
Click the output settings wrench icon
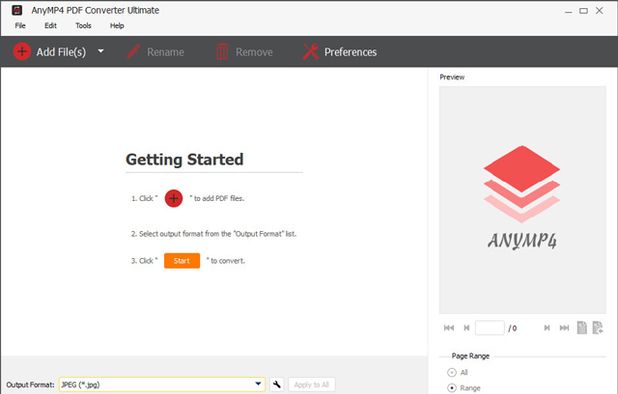coord(277,384)
